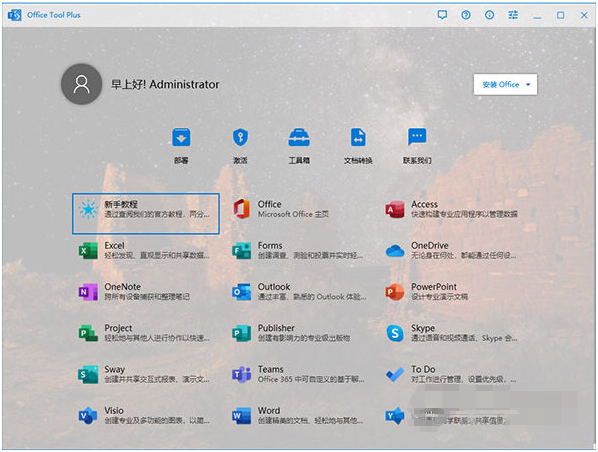Open the 激活 (Activate) shield icon
This screenshot has width=598, height=452.
(x=240, y=137)
